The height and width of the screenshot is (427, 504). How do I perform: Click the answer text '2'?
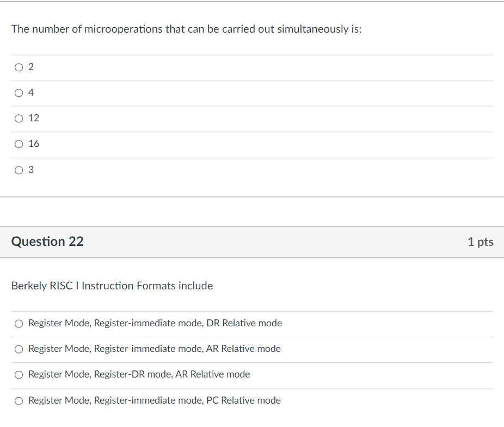[31, 67]
